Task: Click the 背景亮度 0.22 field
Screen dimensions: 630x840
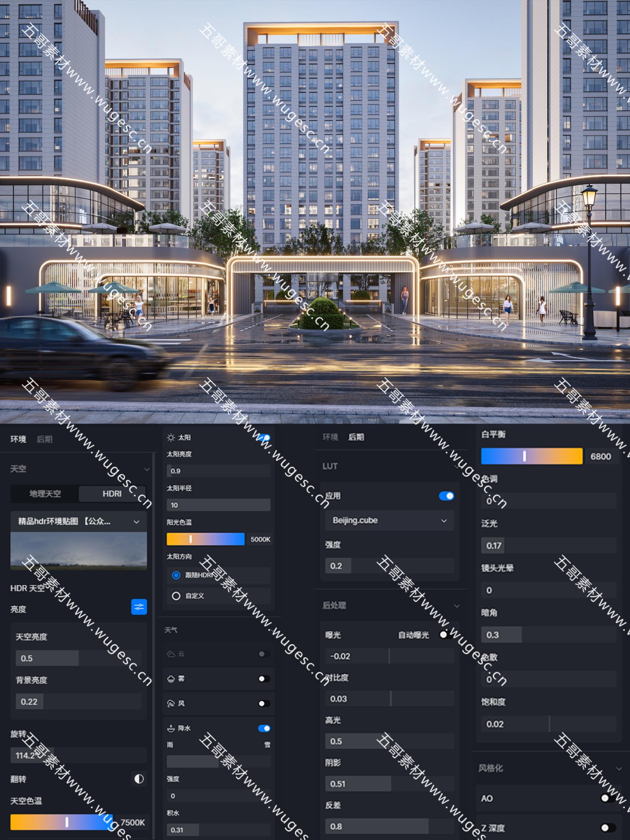Action: (79, 701)
